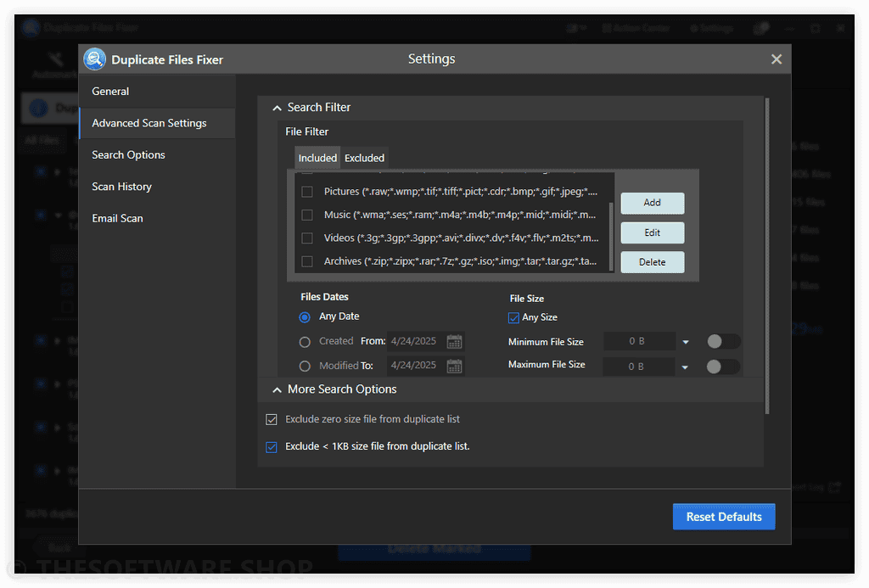Click the Maximum File Size value field
Screen dimensions: 869x588
pos(639,367)
